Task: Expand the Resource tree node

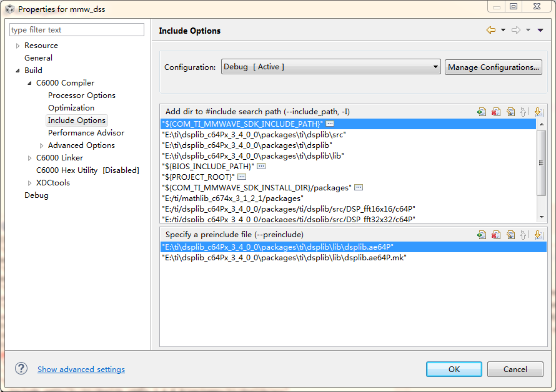Action: [17, 46]
